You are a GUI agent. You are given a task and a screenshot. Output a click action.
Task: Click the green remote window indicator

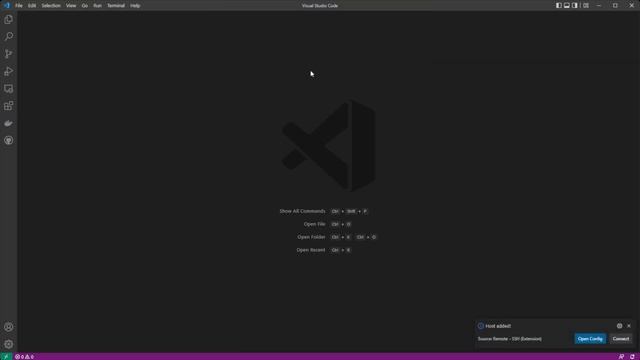(6, 357)
